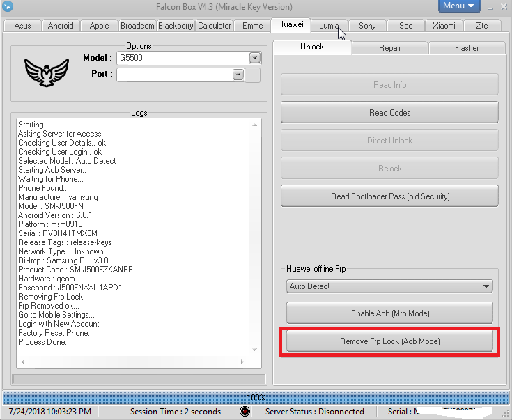Open the Broadcom tab
512x420 pixels.
pos(137,26)
